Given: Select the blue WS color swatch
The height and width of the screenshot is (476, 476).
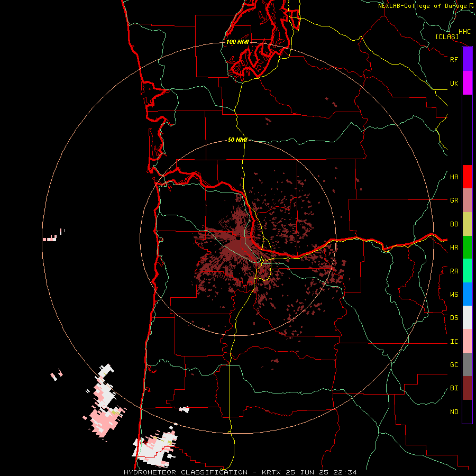Looking at the screenshot, I should [467, 294].
